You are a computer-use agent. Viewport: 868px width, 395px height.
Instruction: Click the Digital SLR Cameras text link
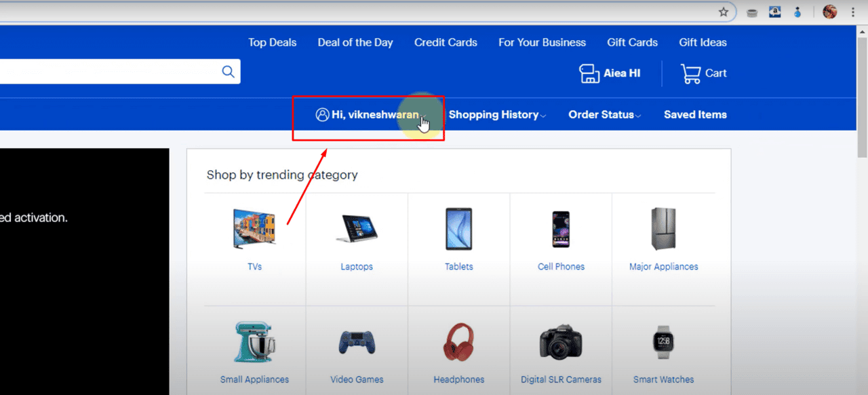pos(561,379)
